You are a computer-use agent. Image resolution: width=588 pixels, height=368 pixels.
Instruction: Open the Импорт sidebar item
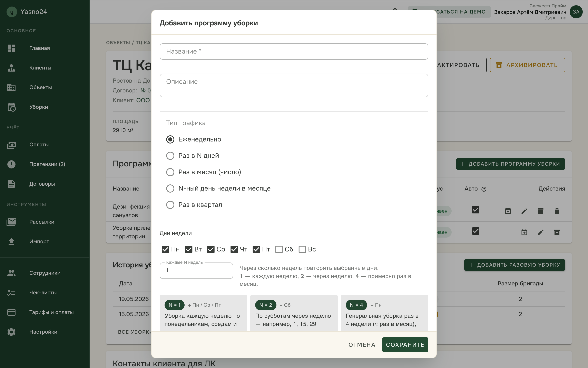[39, 241]
